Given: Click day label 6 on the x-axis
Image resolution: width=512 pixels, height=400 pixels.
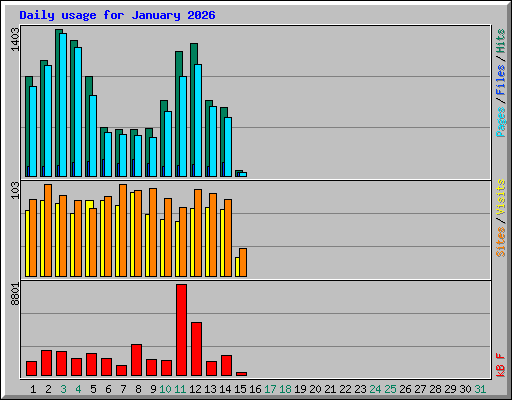Looking at the screenshot, I should [x=108, y=389].
